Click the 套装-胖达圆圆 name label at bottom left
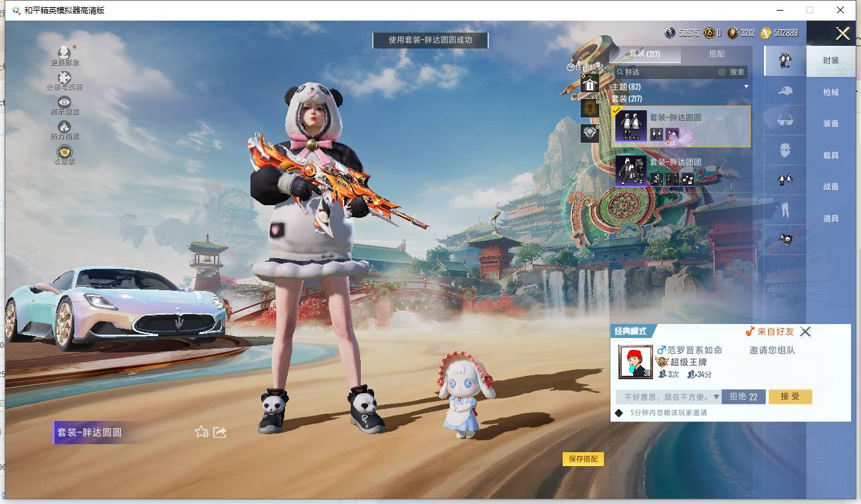Image resolution: width=861 pixels, height=504 pixels. click(89, 432)
